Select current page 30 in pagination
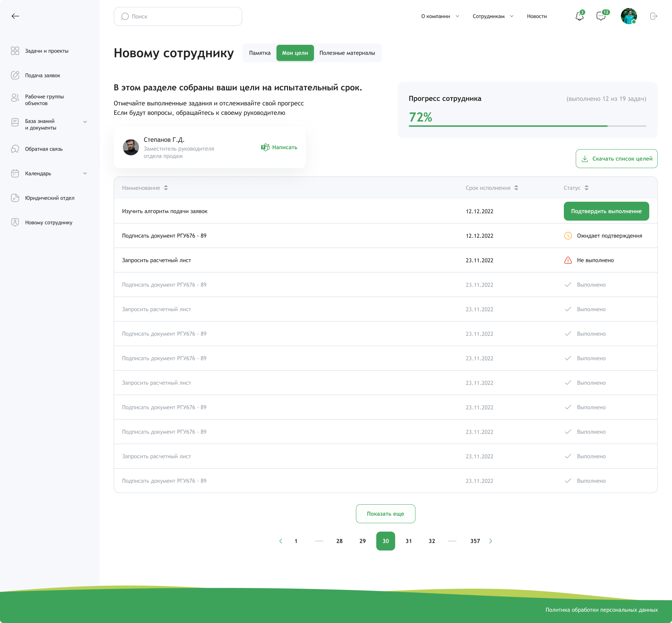 [x=386, y=541]
